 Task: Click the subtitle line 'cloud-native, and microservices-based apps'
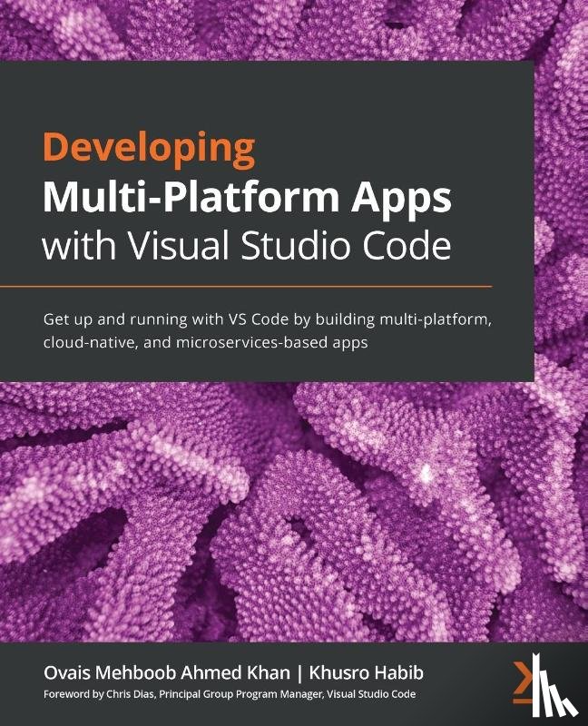coord(206,342)
